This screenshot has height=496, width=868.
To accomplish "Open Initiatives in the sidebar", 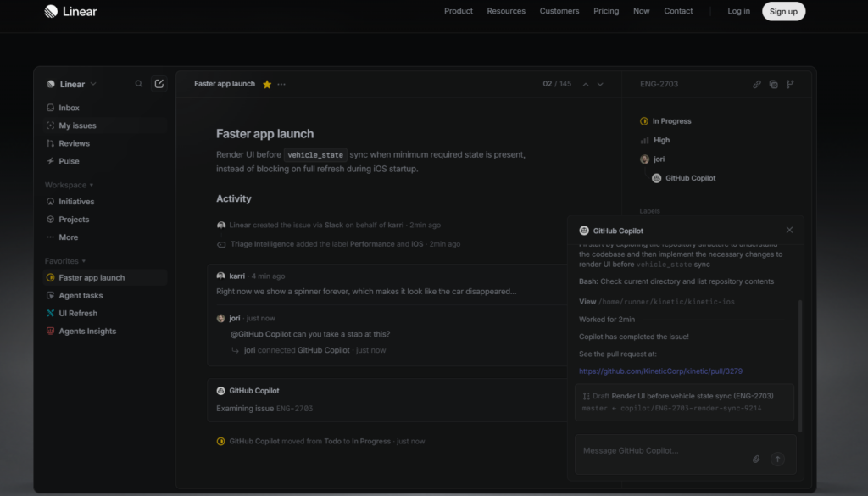I will click(x=105, y=202).
